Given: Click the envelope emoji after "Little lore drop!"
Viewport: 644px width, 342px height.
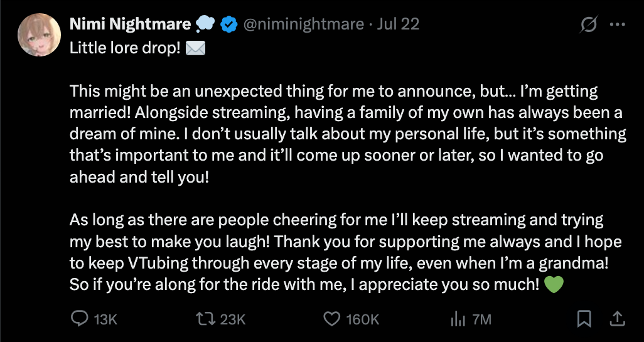Looking at the screenshot, I should point(196,48).
